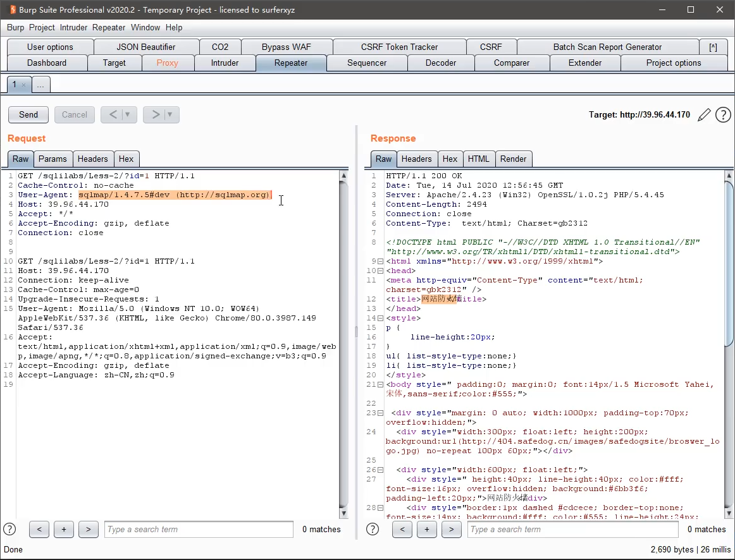735x560 pixels.
Task: Click the request search plus options button
Action: pos(64,529)
